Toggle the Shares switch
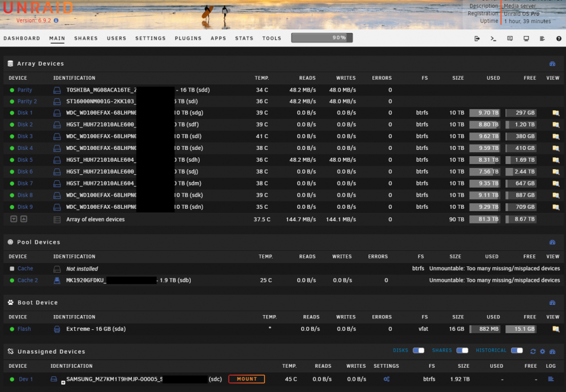 [462, 351]
